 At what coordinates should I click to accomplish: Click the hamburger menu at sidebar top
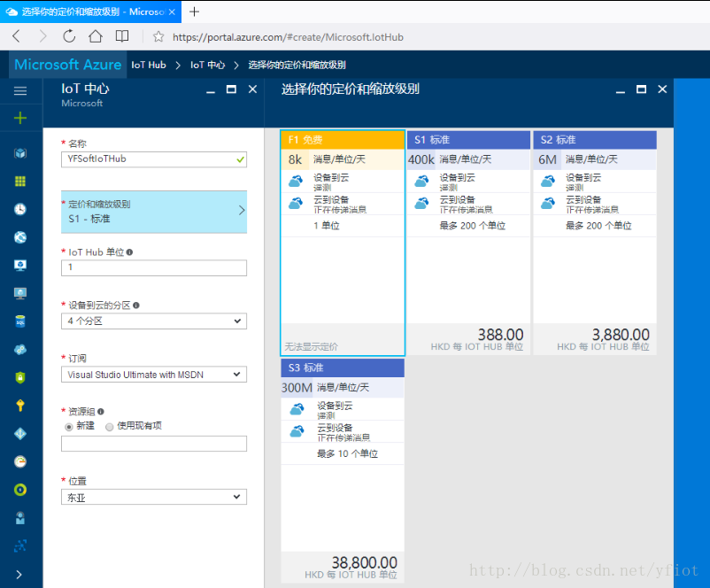[x=20, y=89]
